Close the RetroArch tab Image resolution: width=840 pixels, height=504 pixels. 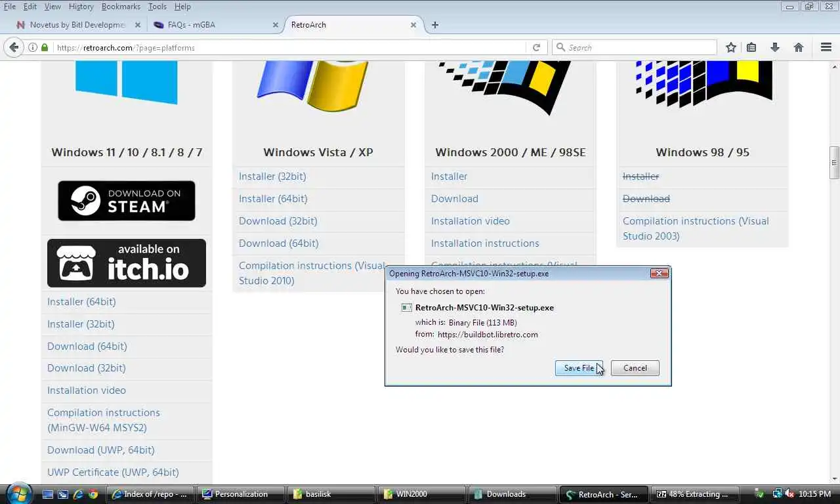coord(413,25)
